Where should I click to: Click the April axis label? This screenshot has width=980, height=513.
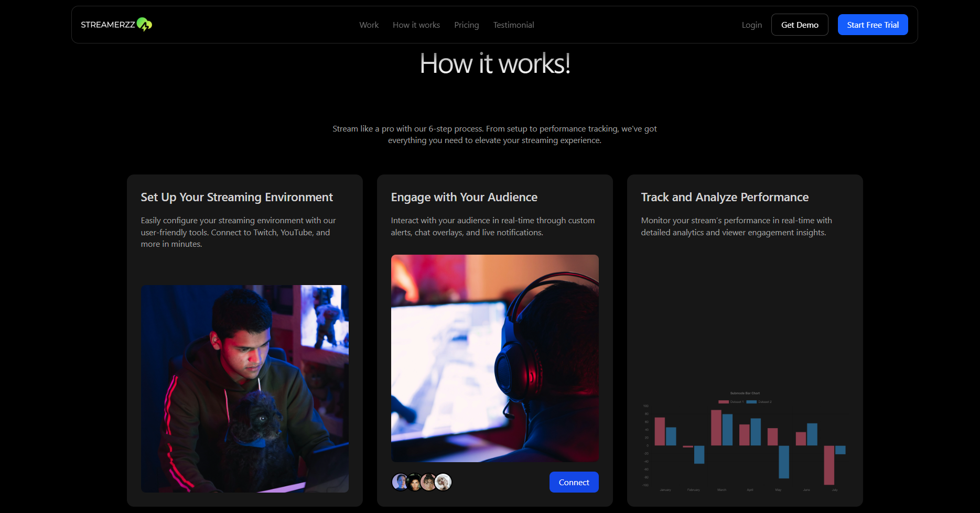(750, 490)
